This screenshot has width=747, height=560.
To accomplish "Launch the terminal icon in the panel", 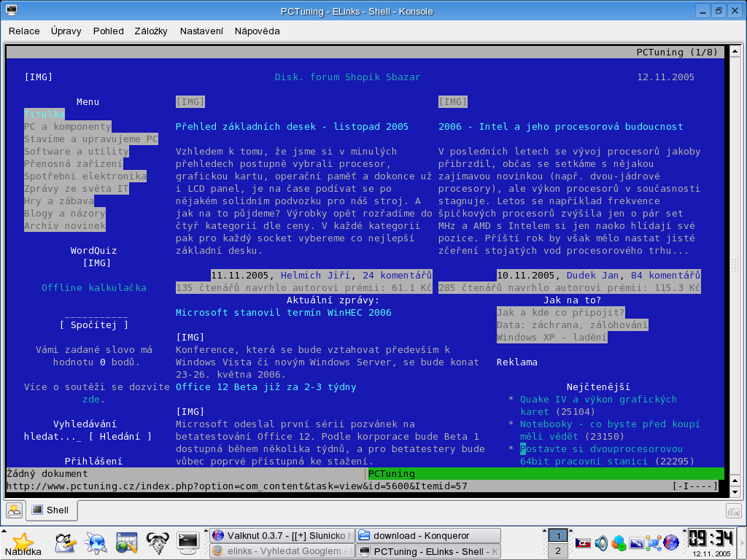I will [187, 542].
